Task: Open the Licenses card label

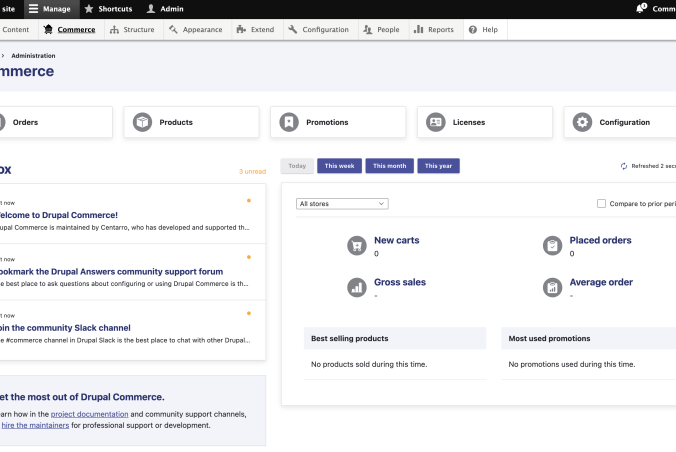Action: tap(469, 122)
